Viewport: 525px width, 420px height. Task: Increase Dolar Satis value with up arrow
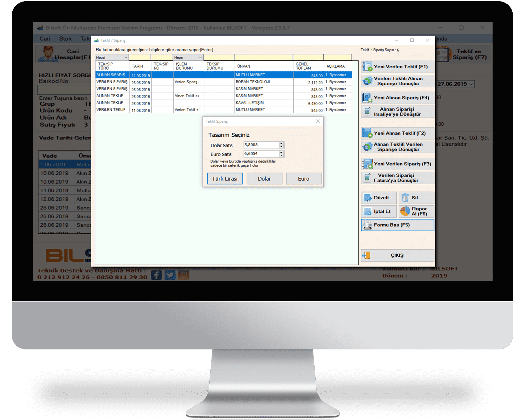281,143
